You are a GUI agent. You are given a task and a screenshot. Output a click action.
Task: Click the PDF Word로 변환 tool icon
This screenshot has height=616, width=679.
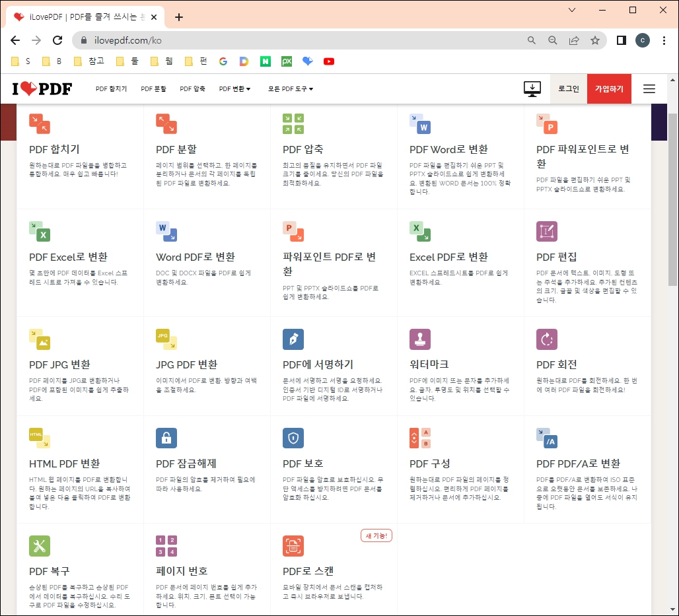420,123
